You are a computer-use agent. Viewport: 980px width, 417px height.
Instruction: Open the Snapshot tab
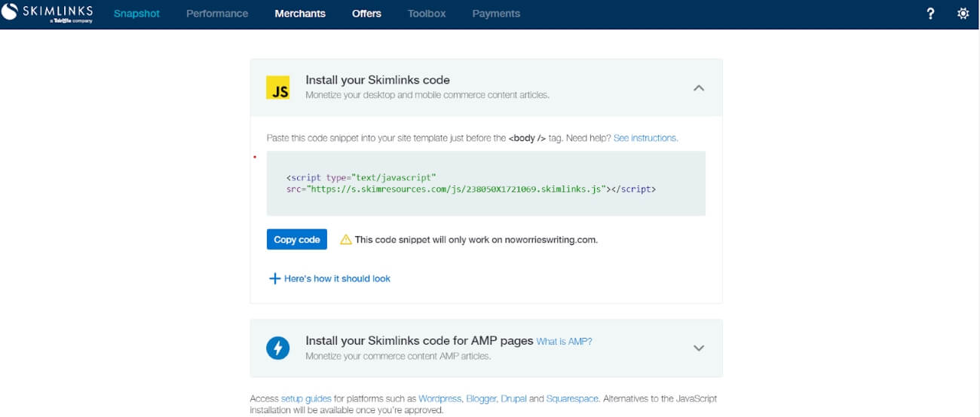[x=136, y=14]
